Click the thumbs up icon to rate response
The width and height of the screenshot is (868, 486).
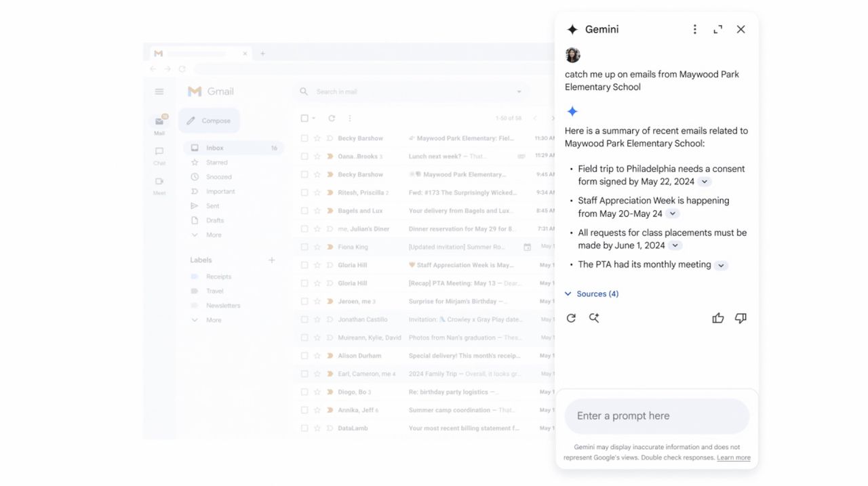pyautogui.click(x=717, y=317)
